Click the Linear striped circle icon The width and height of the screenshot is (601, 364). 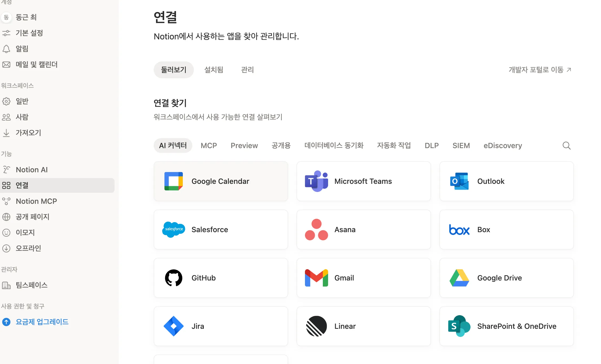[x=317, y=326]
